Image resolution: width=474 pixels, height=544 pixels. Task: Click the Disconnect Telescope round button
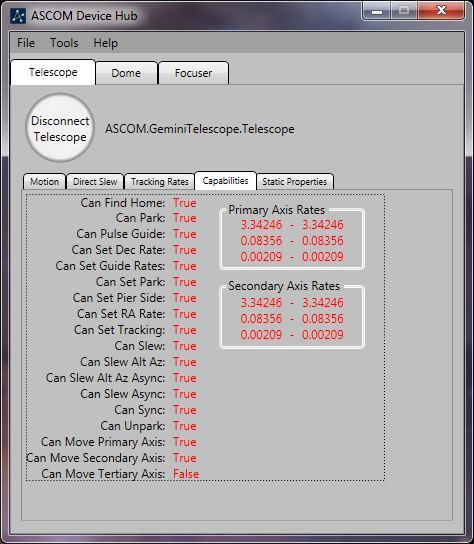[x=60, y=128]
